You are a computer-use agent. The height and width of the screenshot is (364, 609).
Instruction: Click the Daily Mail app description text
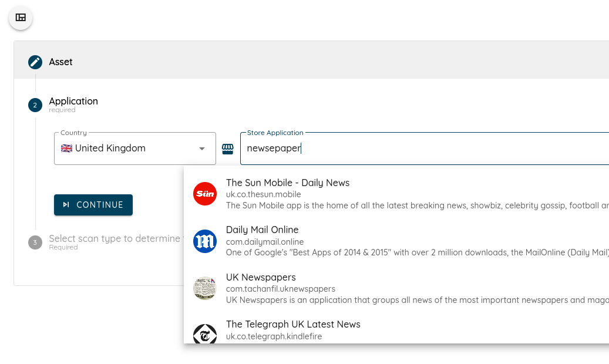[x=418, y=252]
